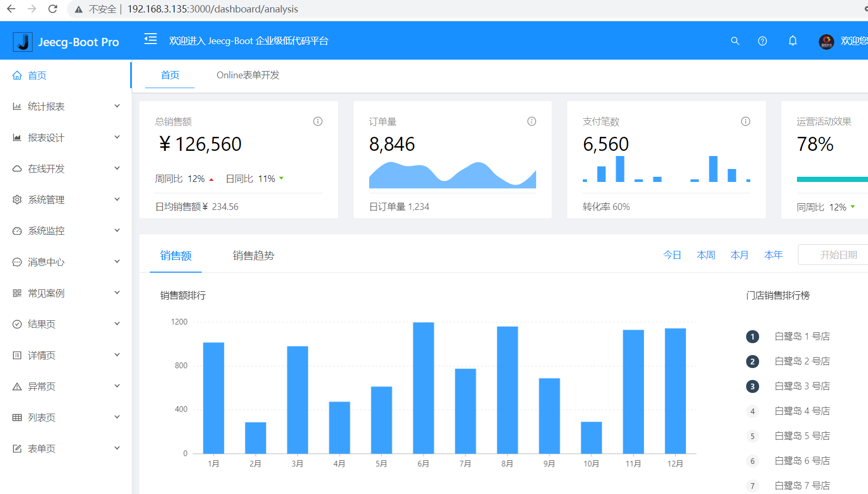Screen dimensions: 868x494
Task: Click info icon on 订单量 card
Action: click(x=531, y=121)
